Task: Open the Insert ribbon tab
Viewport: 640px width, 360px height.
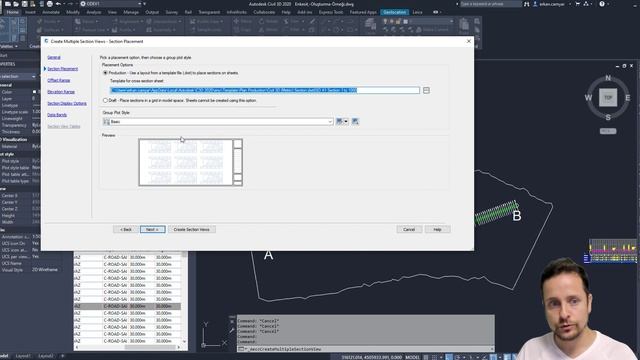Action: click(30, 12)
